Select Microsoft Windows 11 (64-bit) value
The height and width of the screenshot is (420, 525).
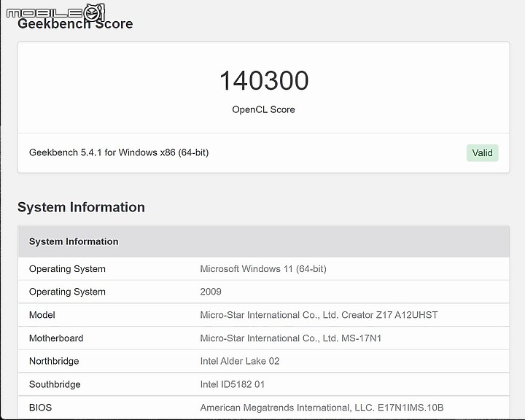coord(263,269)
